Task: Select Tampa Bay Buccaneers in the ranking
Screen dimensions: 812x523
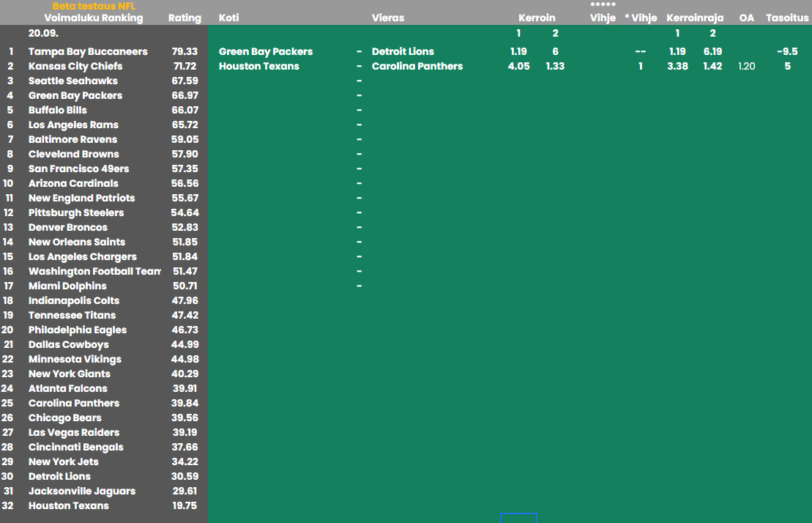Action: click(x=88, y=51)
